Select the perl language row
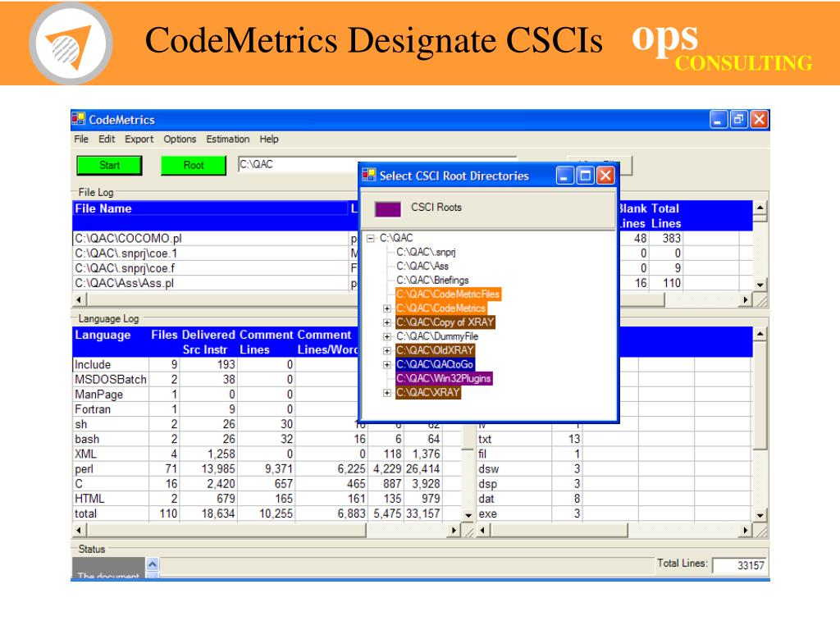The width and height of the screenshot is (840, 630). point(267,469)
